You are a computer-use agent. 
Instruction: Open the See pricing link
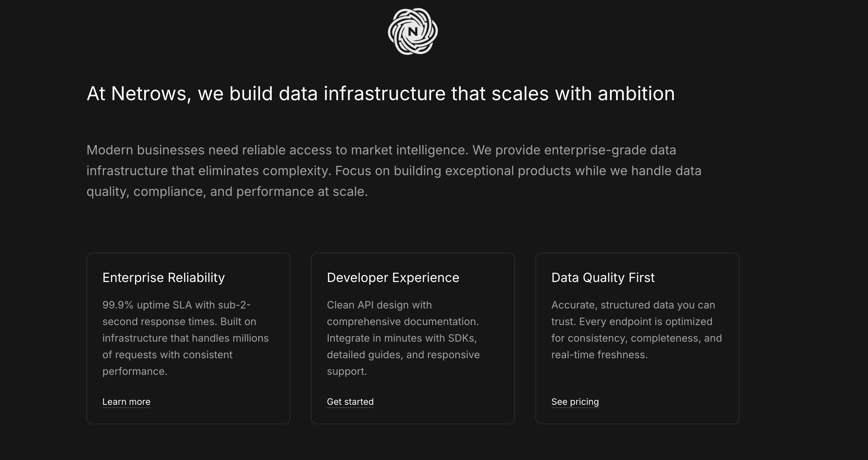575,402
